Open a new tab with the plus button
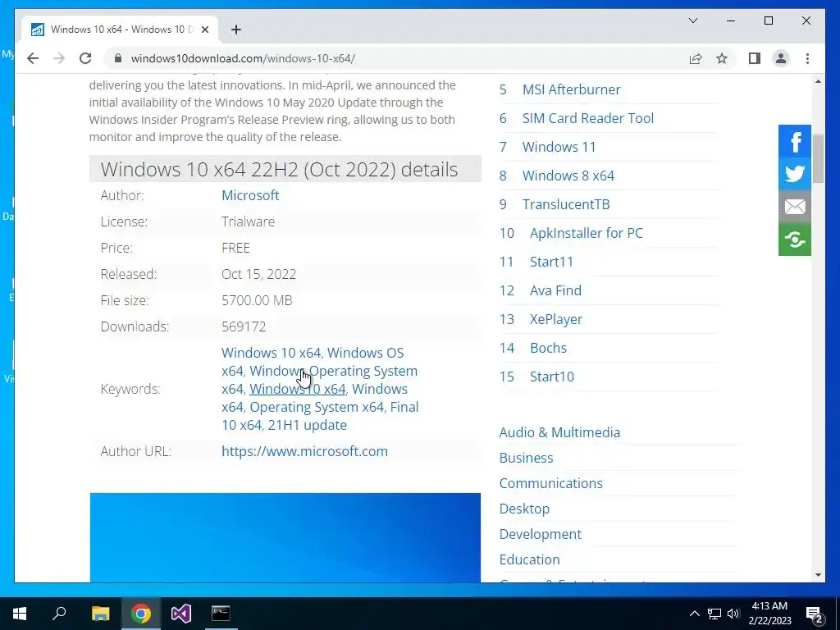The height and width of the screenshot is (630, 840). pos(236,30)
